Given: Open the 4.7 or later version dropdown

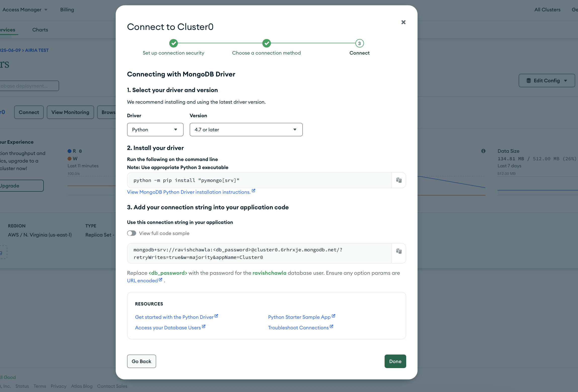Looking at the screenshot, I should click(246, 130).
